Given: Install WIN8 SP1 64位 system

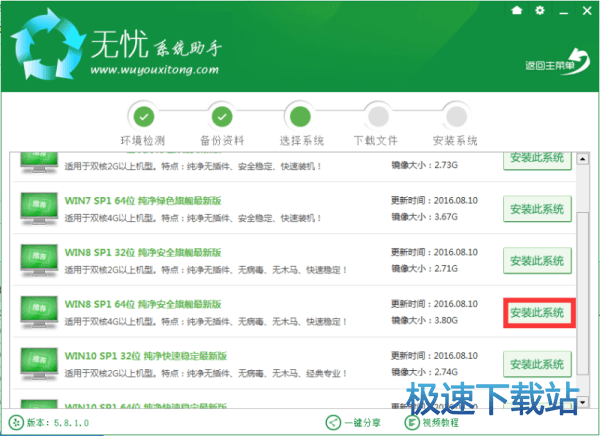Looking at the screenshot, I should pos(537,313).
